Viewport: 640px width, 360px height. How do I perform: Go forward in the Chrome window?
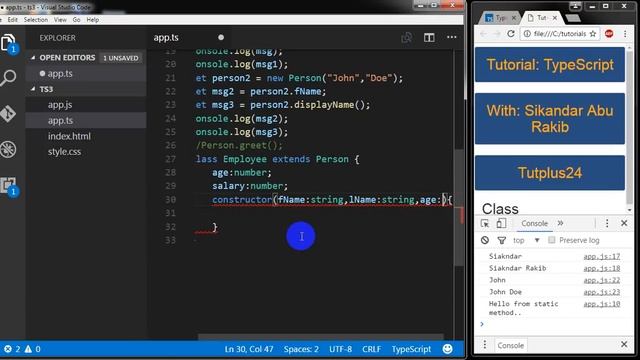[x=497, y=34]
